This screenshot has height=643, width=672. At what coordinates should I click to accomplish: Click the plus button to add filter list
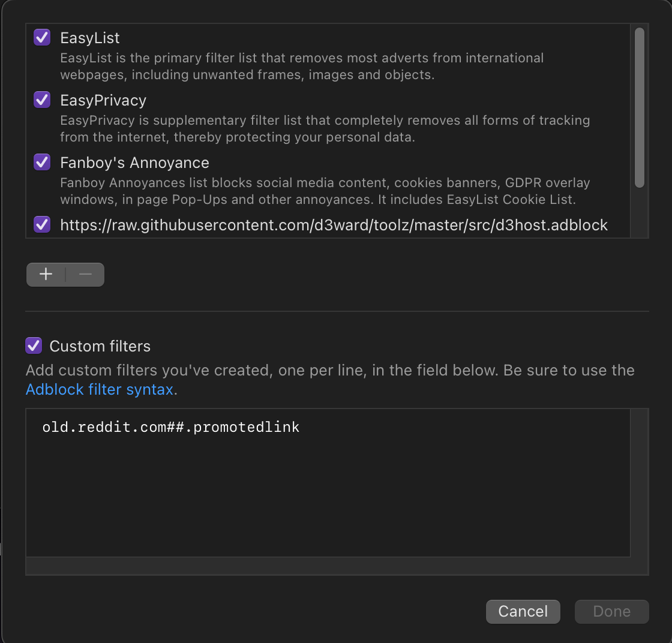click(x=46, y=275)
